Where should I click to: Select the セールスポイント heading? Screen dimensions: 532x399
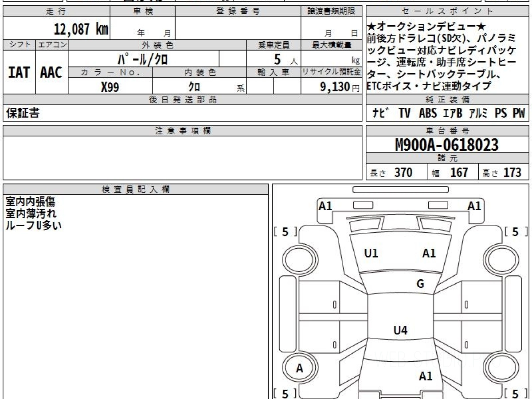pyautogui.click(x=448, y=12)
